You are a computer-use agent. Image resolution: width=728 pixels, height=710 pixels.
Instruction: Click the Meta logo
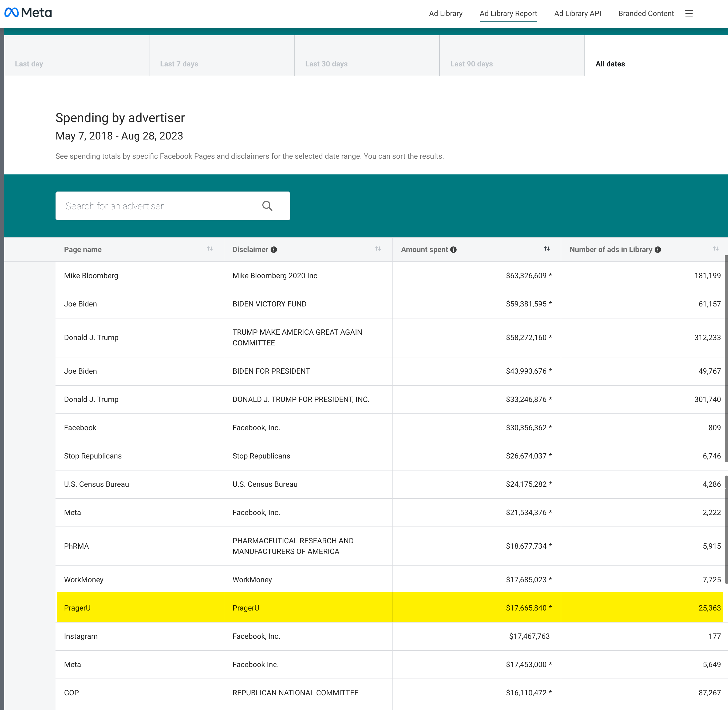[x=28, y=13]
